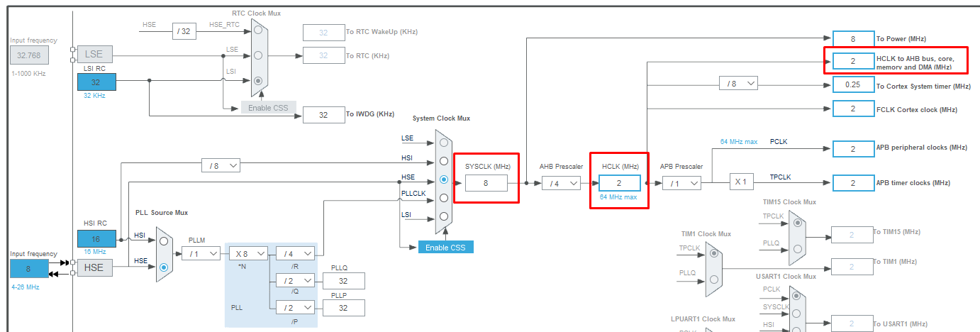Click the HSE input frequency field

[x=29, y=268]
